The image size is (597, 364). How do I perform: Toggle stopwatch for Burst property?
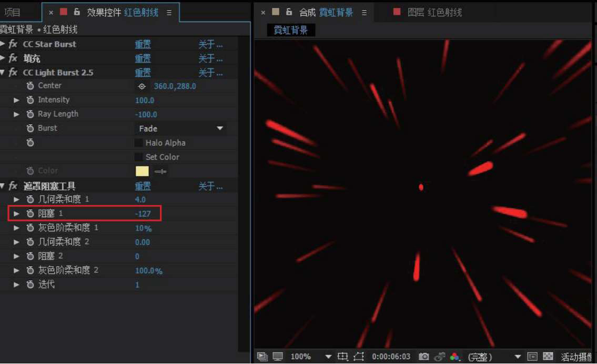click(31, 128)
